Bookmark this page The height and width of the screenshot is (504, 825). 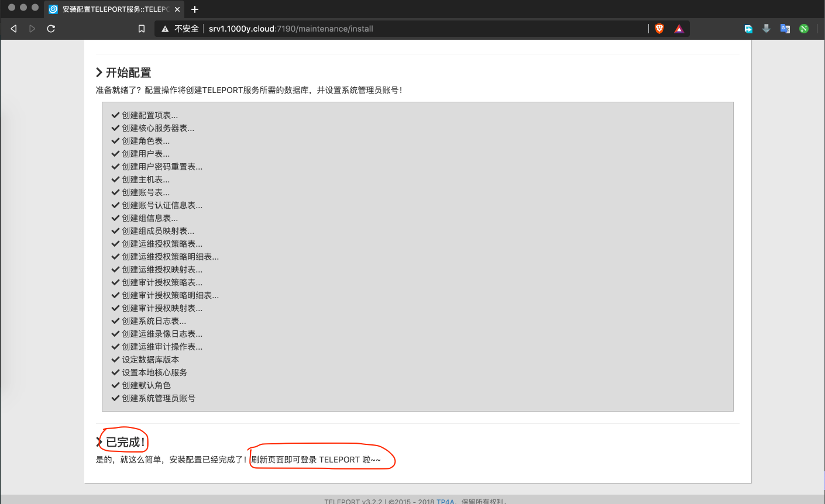click(142, 29)
